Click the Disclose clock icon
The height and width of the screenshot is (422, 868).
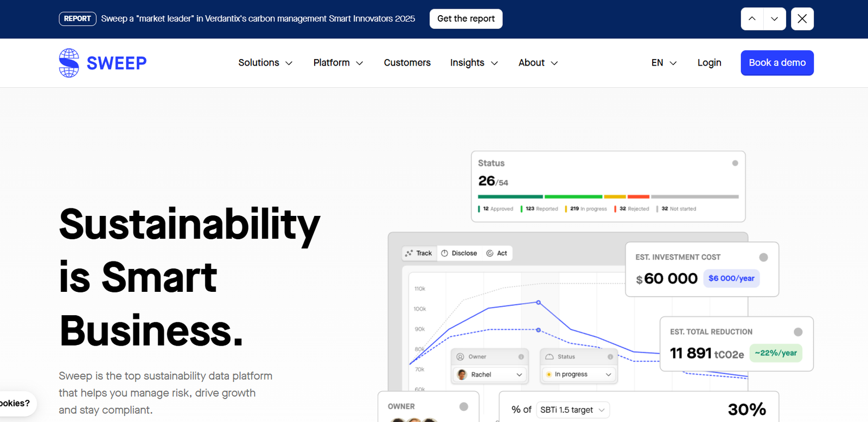tap(445, 253)
